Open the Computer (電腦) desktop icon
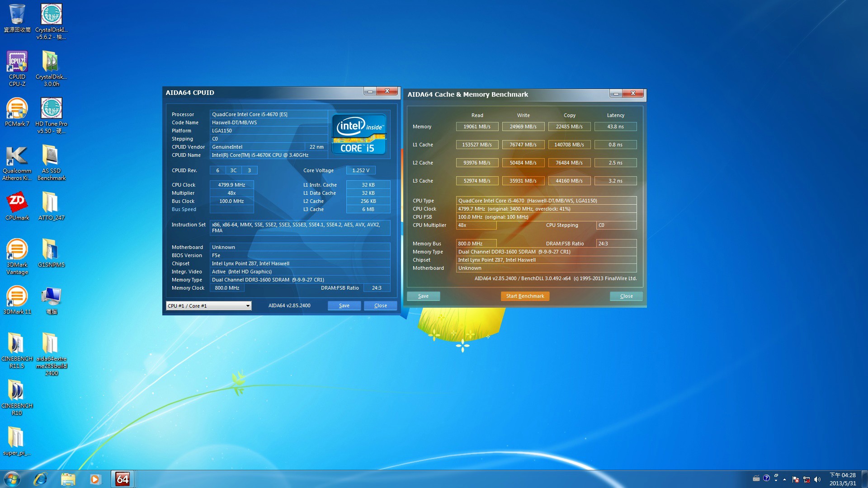The width and height of the screenshot is (868, 488). [52, 300]
